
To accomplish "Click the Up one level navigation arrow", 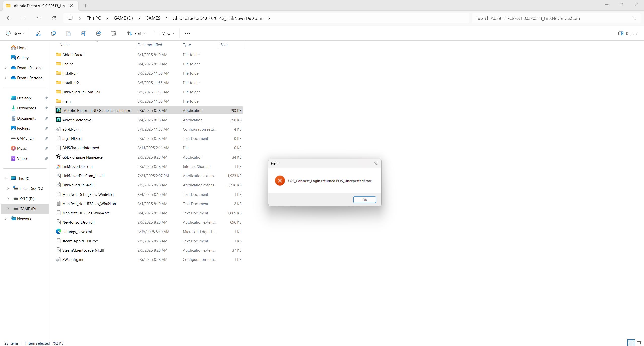I will (x=39, y=18).
